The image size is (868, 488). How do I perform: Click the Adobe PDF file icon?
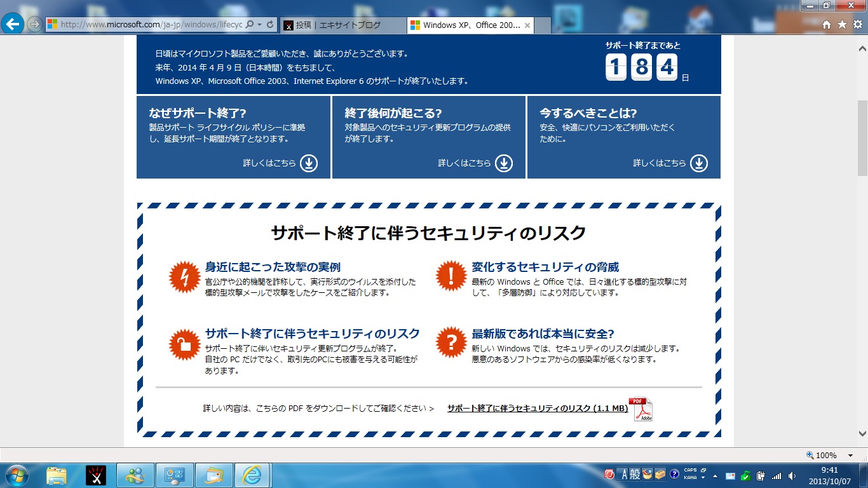point(641,409)
